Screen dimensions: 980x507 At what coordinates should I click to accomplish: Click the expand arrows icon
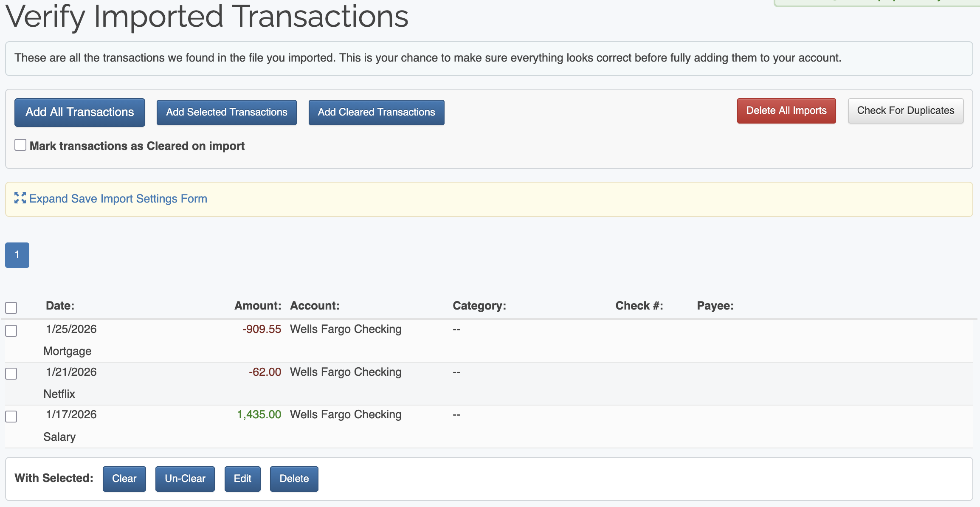click(20, 198)
